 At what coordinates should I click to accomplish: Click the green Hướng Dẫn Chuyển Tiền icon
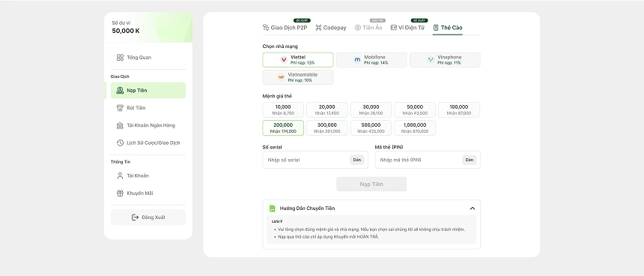pos(272,208)
